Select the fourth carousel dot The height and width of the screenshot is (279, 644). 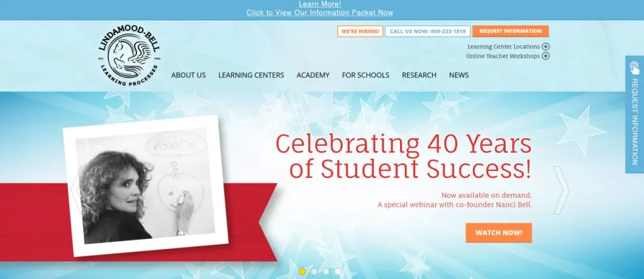pyautogui.click(x=337, y=271)
